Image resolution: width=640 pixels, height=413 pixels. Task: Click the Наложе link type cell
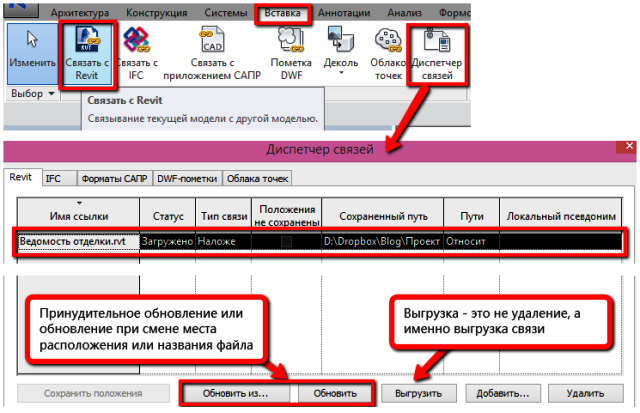click(x=224, y=242)
